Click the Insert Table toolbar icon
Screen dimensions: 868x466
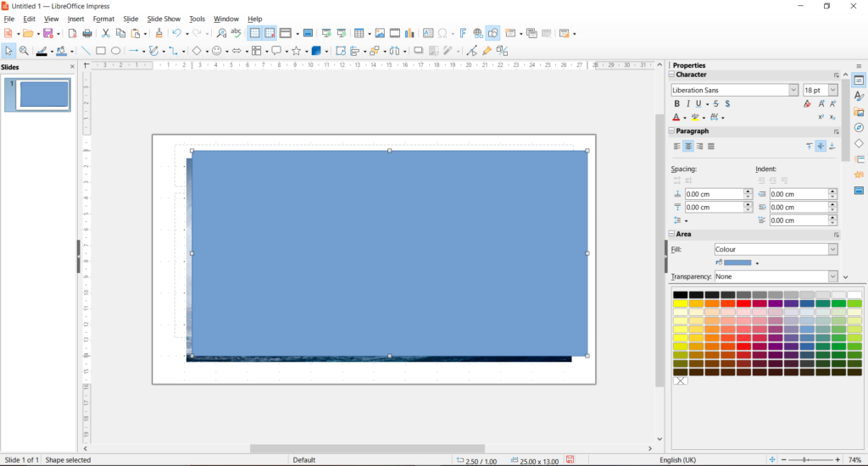click(x=359, y=33)
